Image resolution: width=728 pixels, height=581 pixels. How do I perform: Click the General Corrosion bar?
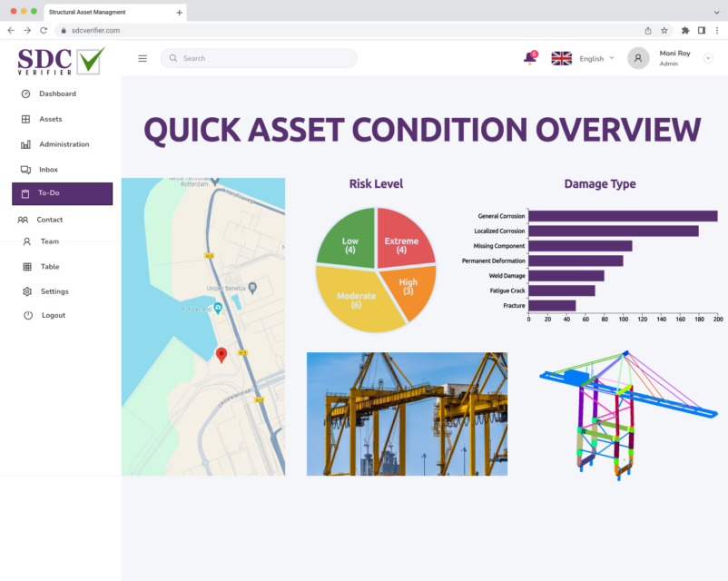point(622,216)
